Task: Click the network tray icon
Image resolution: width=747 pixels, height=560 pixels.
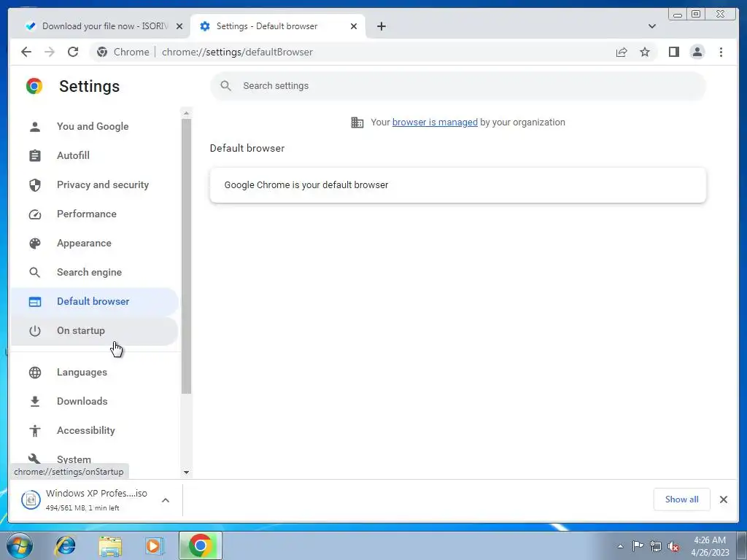Action: tap(656, 546)
